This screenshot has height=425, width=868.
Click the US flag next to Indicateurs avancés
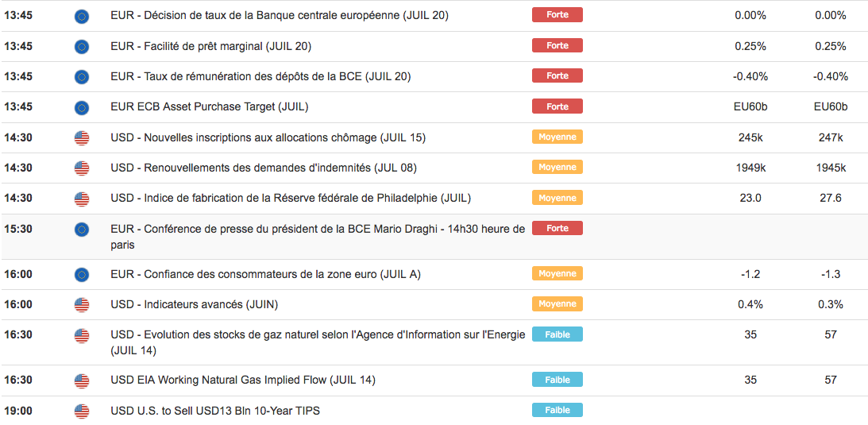[82, 305]
